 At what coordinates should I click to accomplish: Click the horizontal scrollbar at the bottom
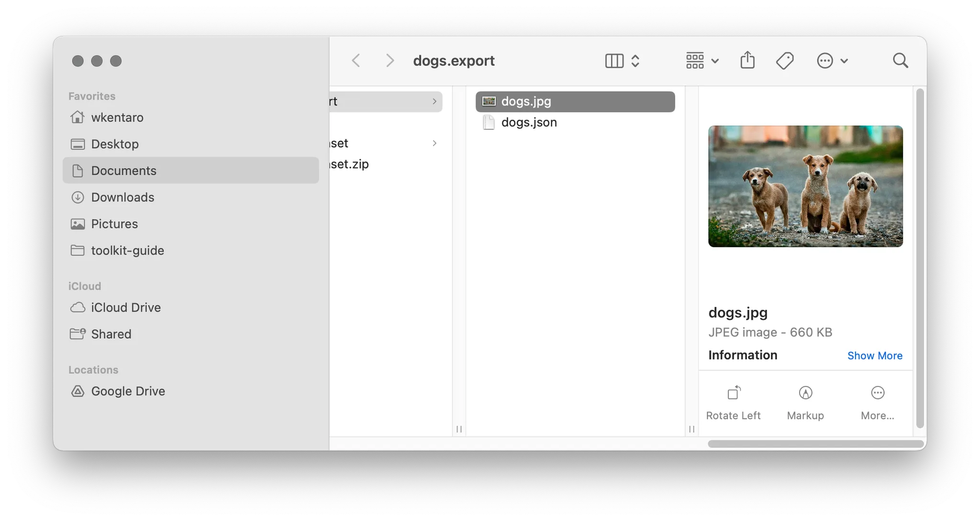815,444
